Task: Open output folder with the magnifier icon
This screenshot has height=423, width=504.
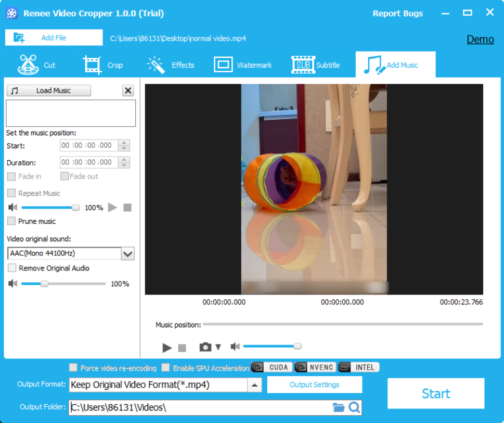Action: tap(354, 407)
